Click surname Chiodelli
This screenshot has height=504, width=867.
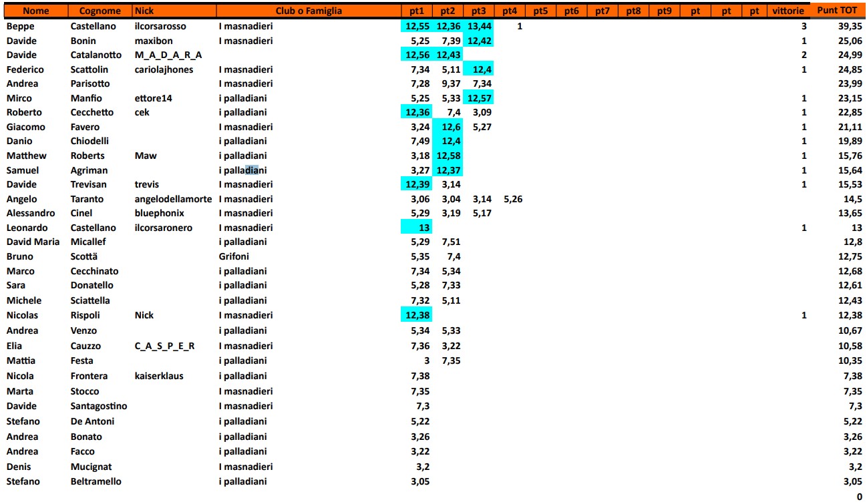[x=90, y=141]
